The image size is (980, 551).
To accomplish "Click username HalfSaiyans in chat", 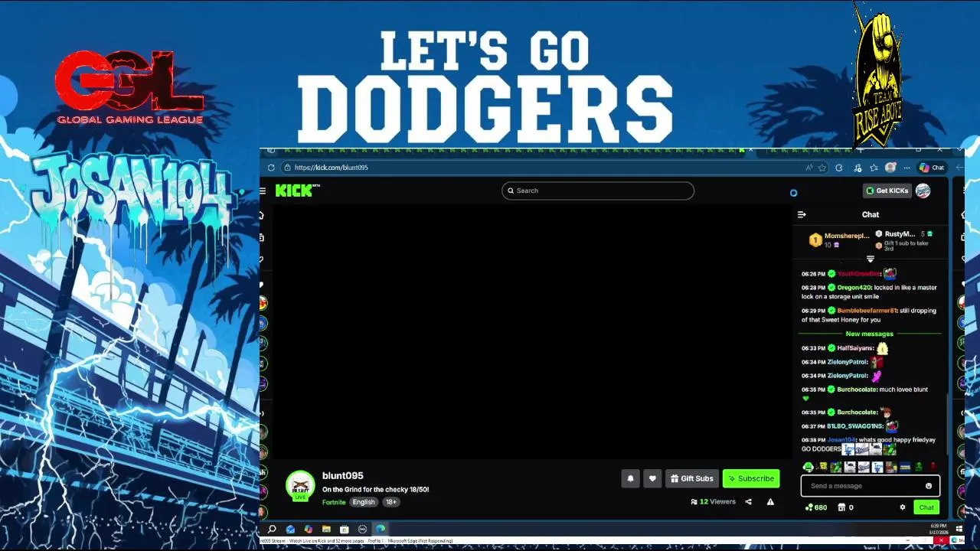I will point(855,348).
